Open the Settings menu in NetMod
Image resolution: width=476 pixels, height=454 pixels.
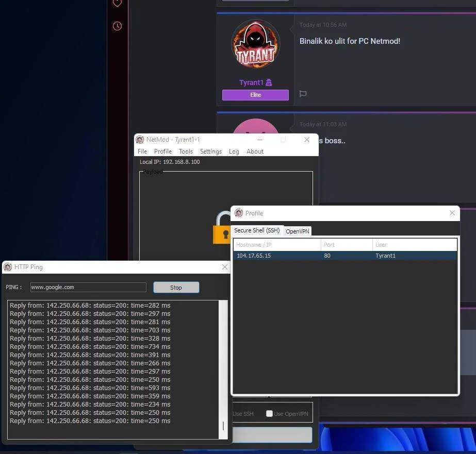[x=211, y=152]
